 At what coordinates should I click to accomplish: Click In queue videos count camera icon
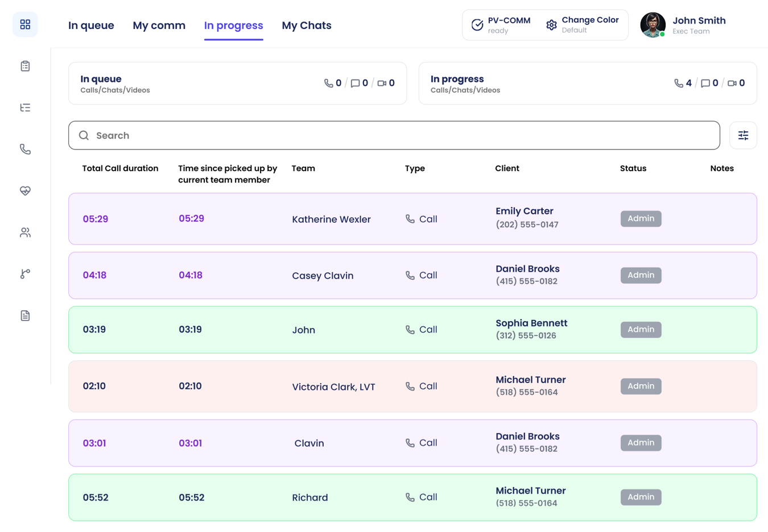[382, 83]
